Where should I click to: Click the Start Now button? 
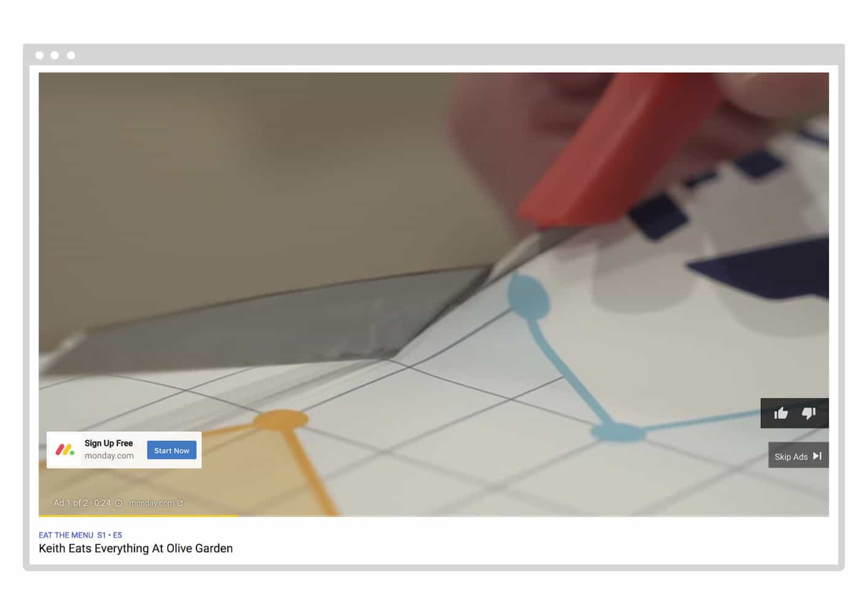coord(171,450)
